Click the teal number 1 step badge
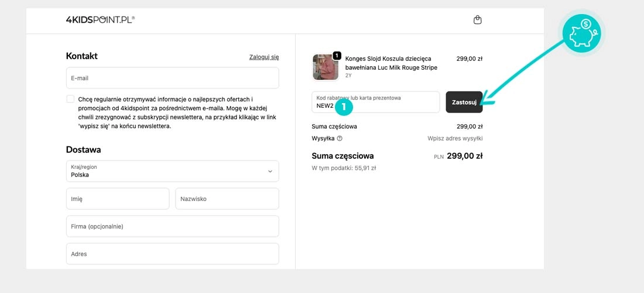Screen dimensions: 644x293 point(344,106)
